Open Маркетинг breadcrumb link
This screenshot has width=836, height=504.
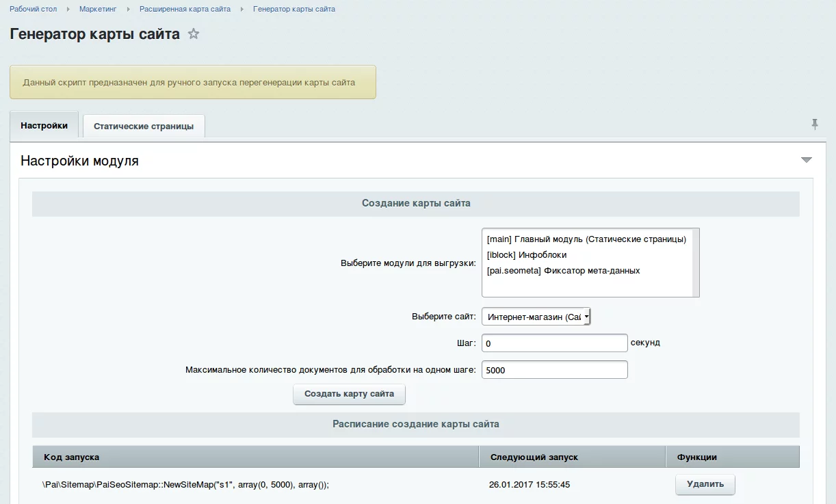(98, 9)
